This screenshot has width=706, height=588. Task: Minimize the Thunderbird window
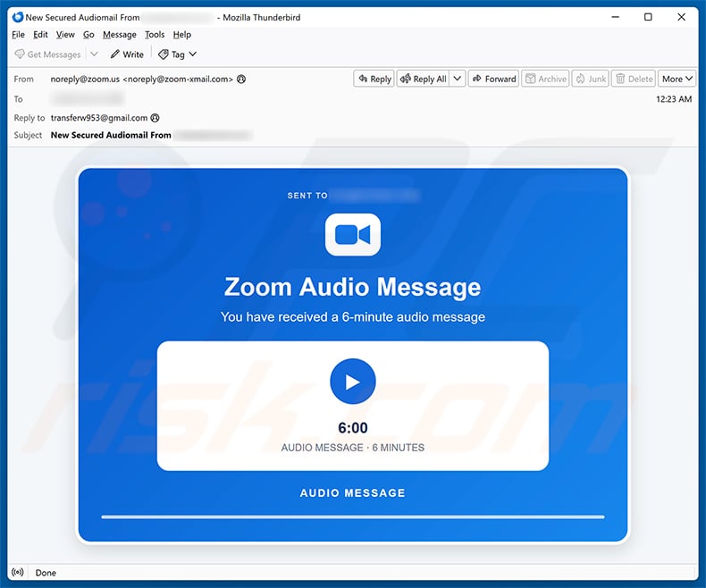click(x=616, y=17)
